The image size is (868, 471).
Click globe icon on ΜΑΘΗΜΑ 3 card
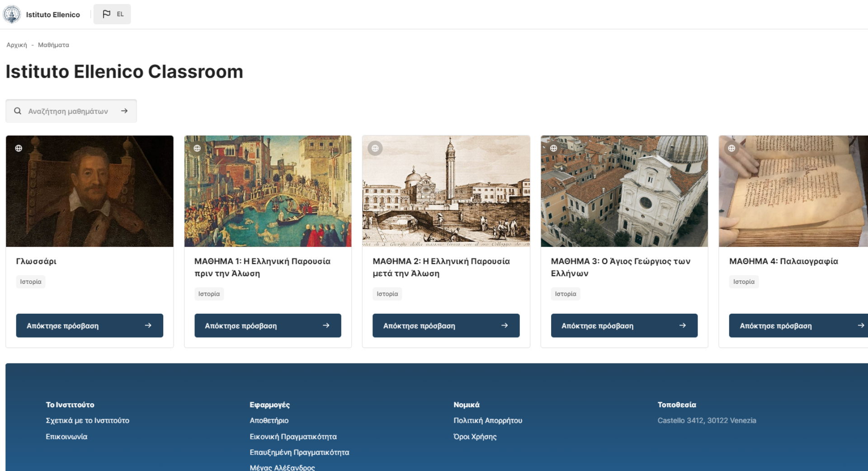[553, 148]
